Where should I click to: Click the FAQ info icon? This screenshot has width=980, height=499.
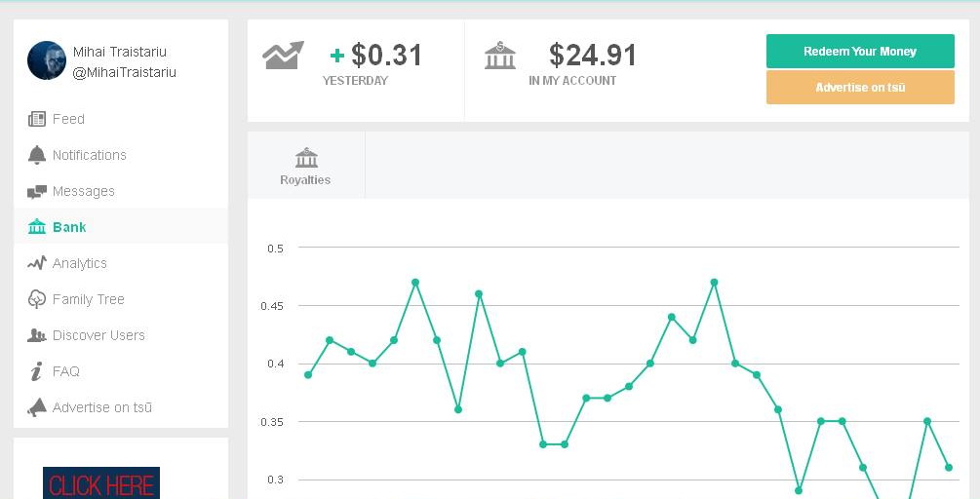(x=37, y=371)
